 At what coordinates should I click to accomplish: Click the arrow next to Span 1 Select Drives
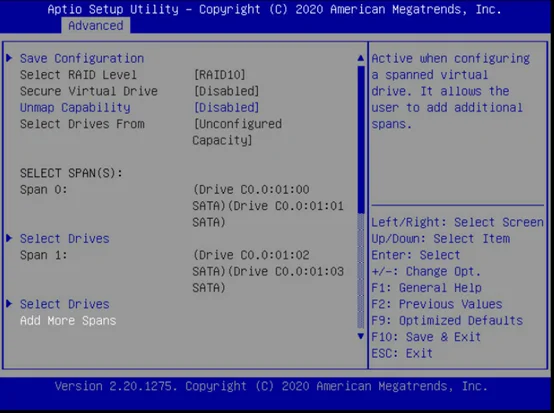coord(9,303)
